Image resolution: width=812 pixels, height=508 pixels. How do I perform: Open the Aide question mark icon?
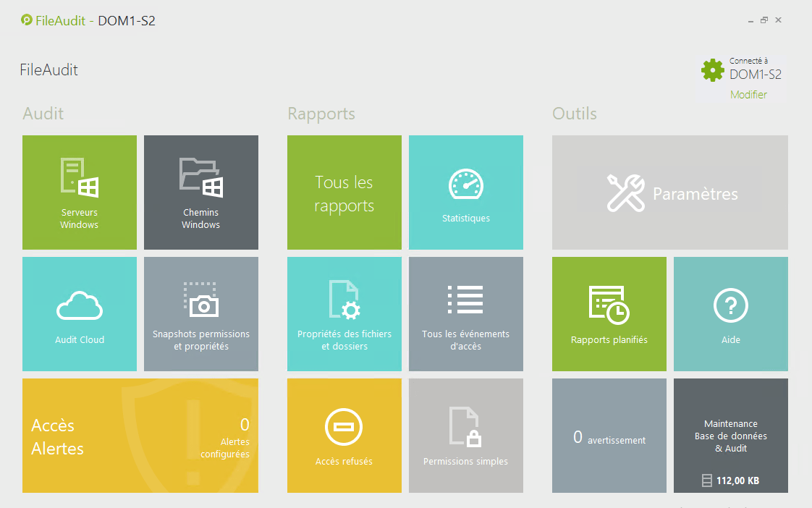tap(730, 305)
